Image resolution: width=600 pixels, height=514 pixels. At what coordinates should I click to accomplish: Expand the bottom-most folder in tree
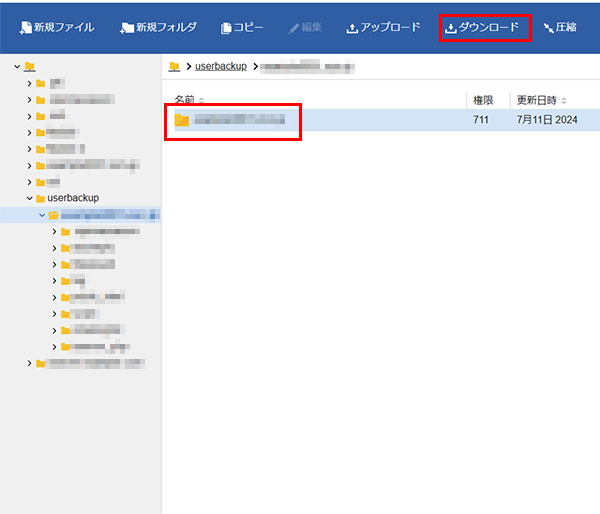point(30,363)
